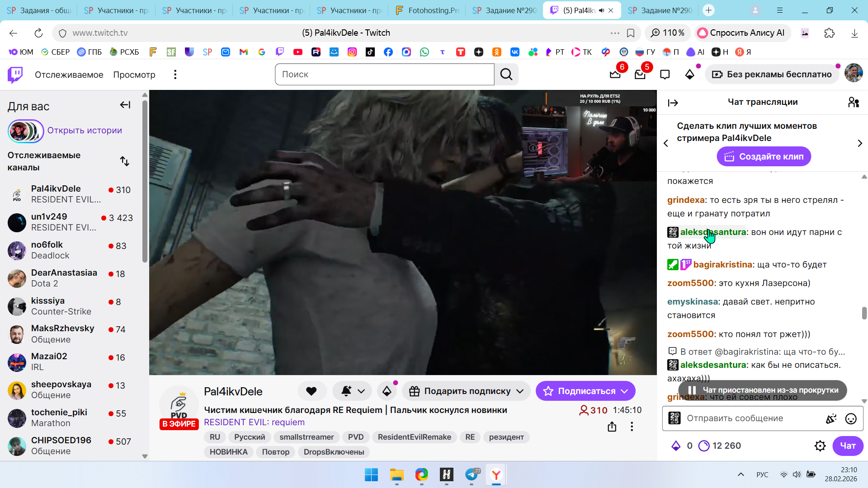Open the RESIDENT EVIL: requiem category link
868x488 pixels.
(254, 422)
